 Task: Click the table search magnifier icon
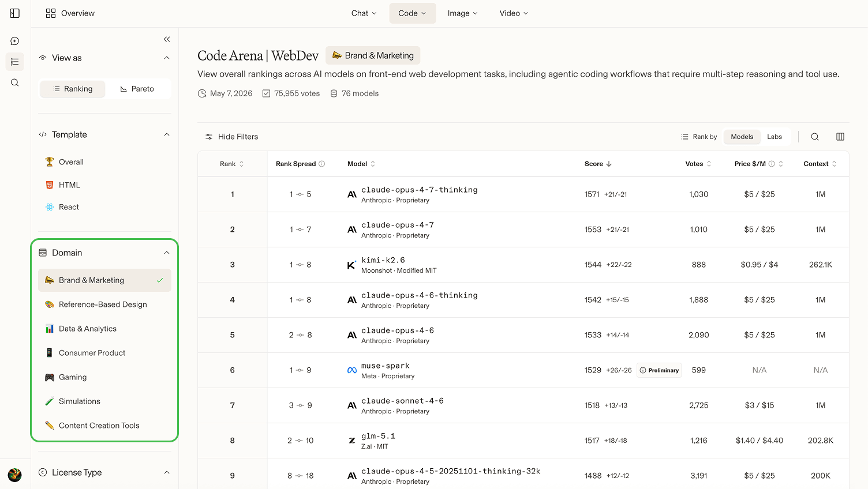pos(815,137)
